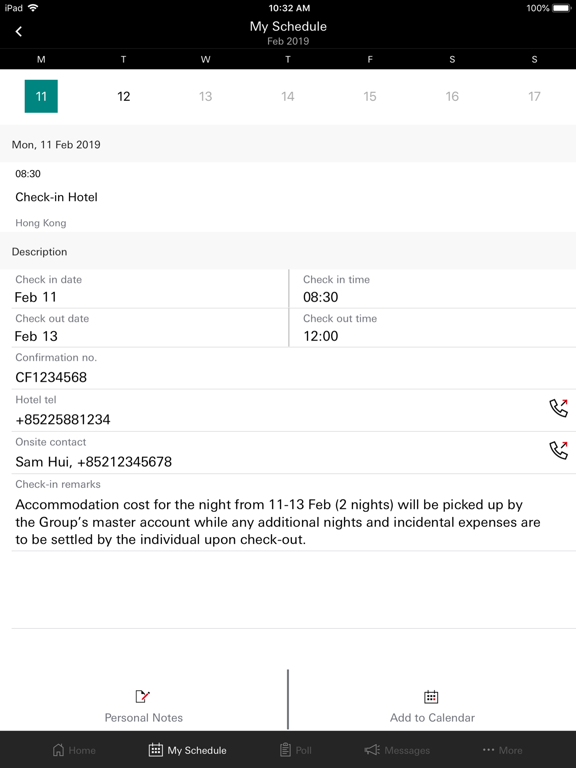
Task: Open the My Schedule tab label
Action: click(x=197, y=750)
